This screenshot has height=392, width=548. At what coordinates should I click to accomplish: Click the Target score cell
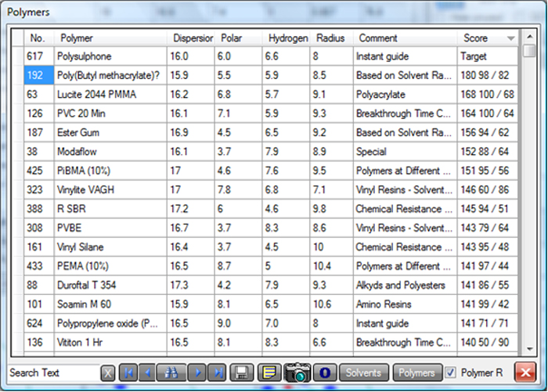[x=487, y=56]
